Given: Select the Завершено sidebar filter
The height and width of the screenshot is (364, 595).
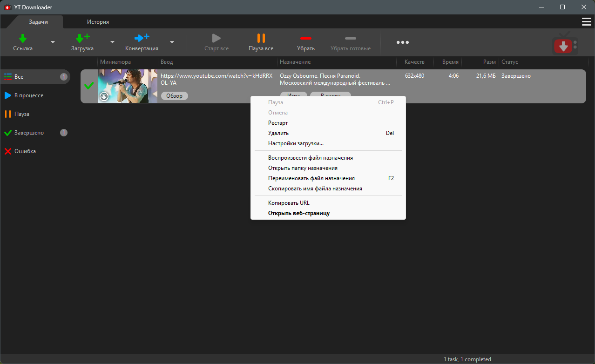Looking at the screenshot, I should [x=35, y=133].
